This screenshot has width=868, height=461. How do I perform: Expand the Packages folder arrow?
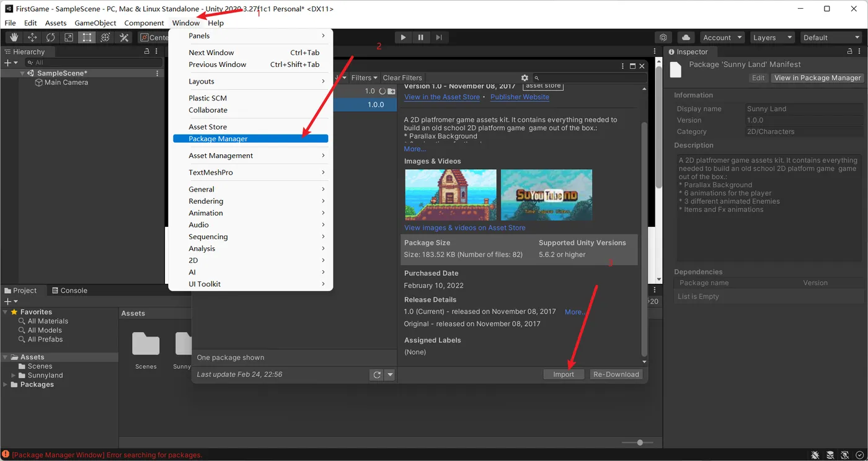6,385
